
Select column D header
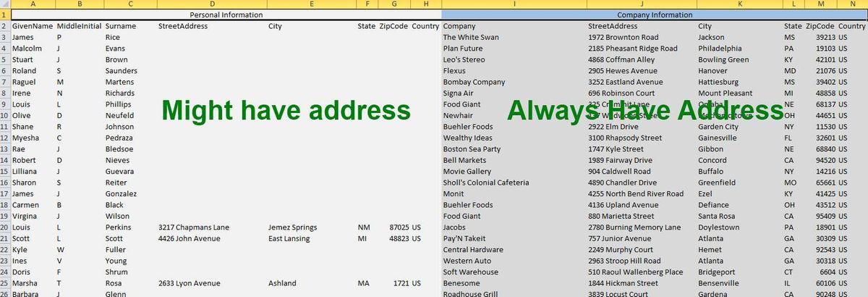[210, 4]
